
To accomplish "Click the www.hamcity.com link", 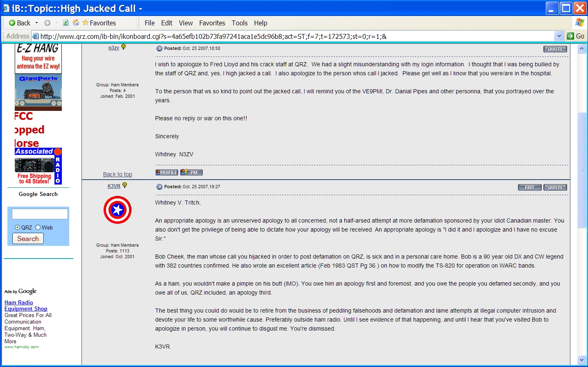I will 22,347.
